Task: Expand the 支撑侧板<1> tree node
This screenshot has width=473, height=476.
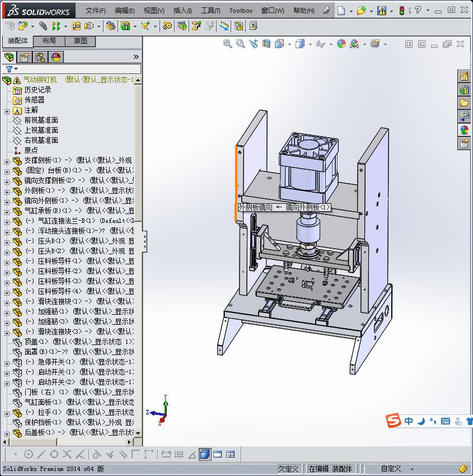Action: (x=7, y=162)
